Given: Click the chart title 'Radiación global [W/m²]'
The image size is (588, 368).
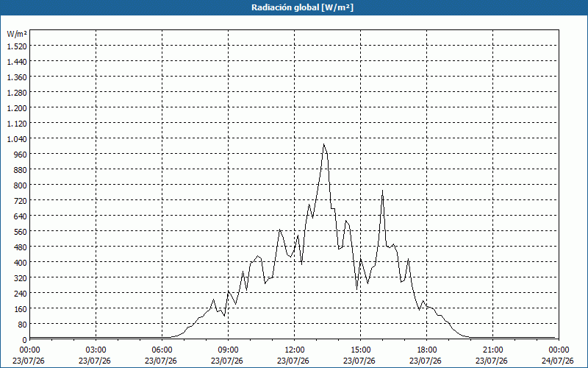Looking at the screenshot, I should (302, 7).
